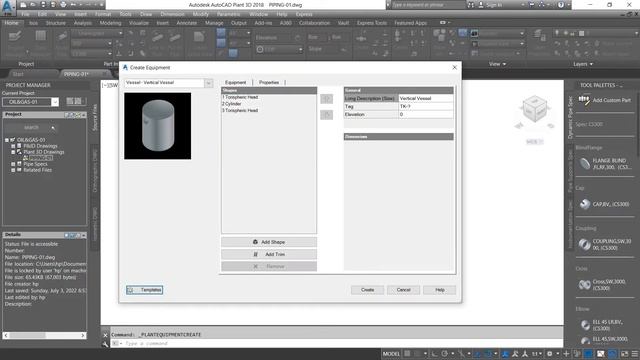The height and width of the screenshot is (360, 640).
Task: Select the COUPLING,SW tool in Tool Palettes
Action: tap(605, 244)
